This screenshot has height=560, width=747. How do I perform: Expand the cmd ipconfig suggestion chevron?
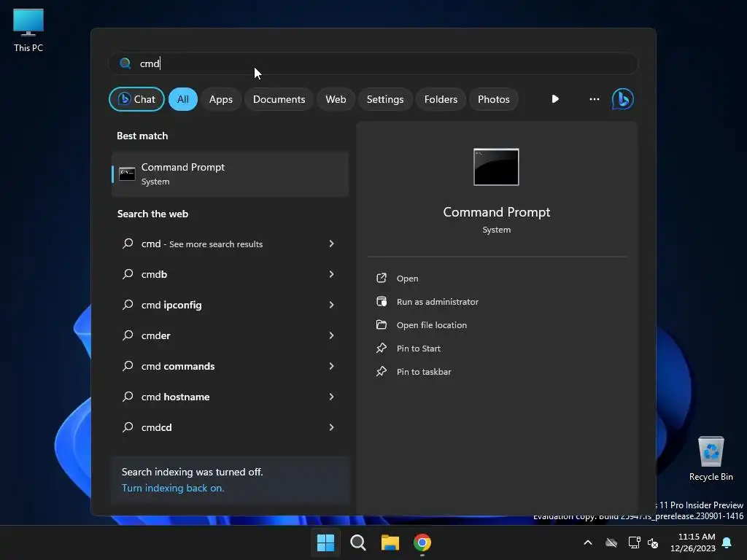point(332,305)
